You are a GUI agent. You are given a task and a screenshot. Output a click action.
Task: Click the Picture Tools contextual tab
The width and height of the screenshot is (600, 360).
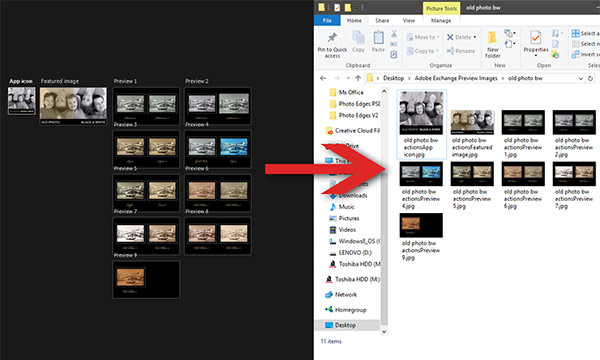pyautogui.click(x=441, y=8)
